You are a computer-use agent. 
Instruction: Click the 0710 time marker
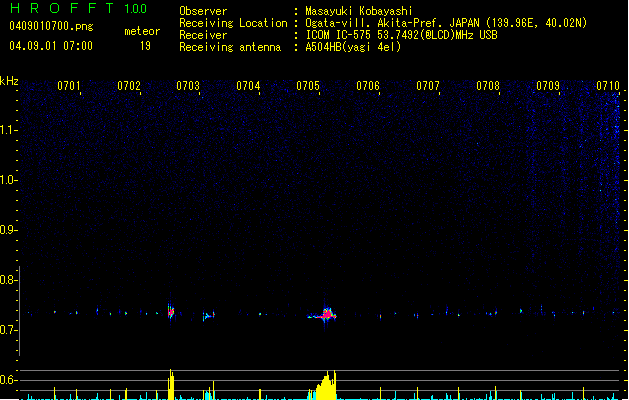(608, 86)
